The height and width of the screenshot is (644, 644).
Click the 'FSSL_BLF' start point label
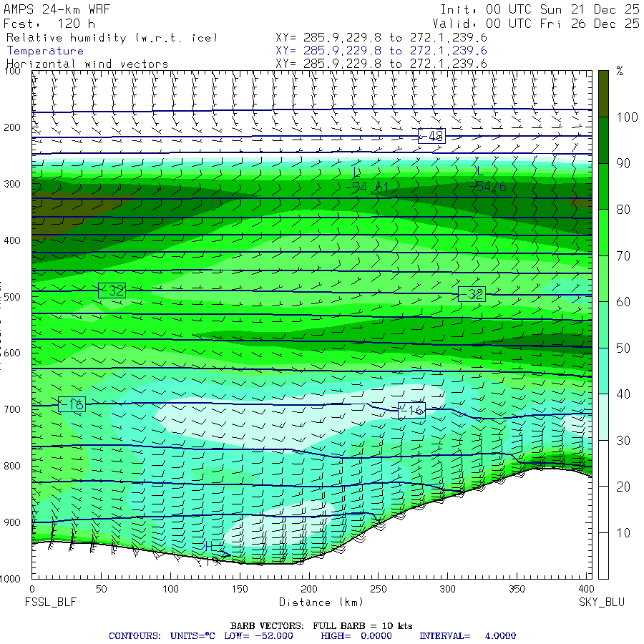tap(51, 602)
